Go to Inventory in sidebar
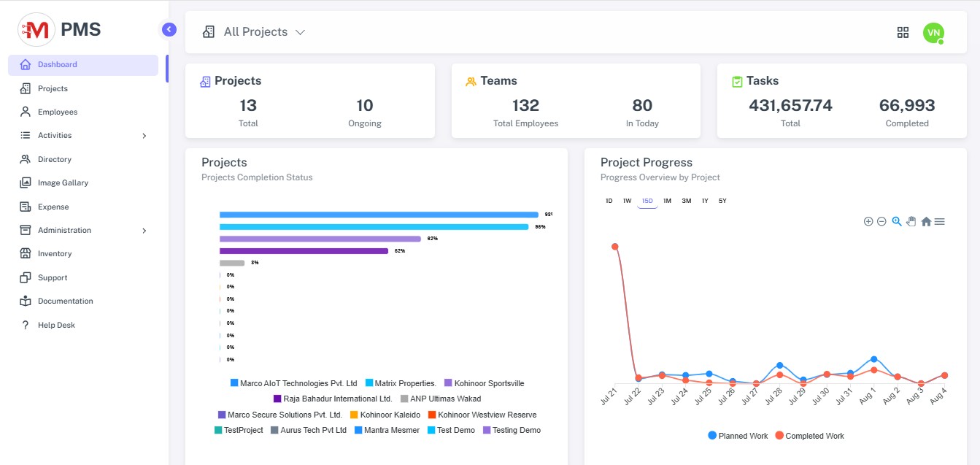Image resolution: width=980 pixels, height=465 pixels. coord(55,254)
